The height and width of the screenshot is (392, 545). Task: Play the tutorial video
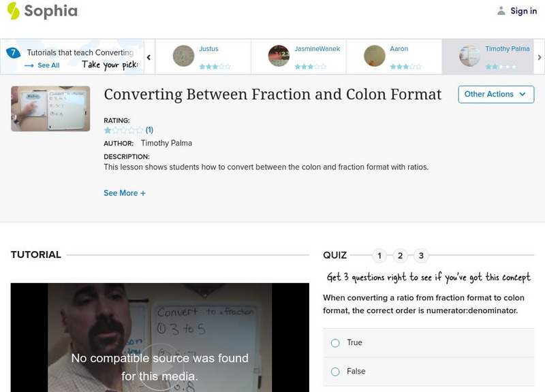[159, 367]
